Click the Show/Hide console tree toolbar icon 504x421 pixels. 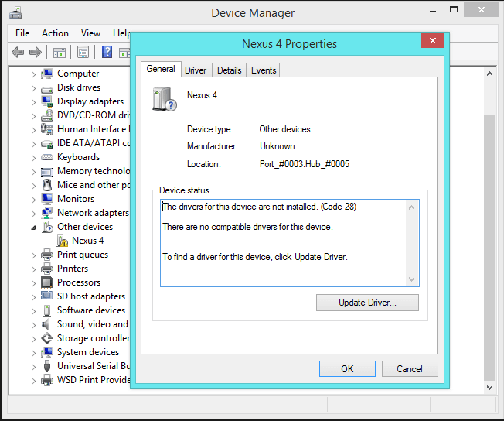click(x=60, y=53)
